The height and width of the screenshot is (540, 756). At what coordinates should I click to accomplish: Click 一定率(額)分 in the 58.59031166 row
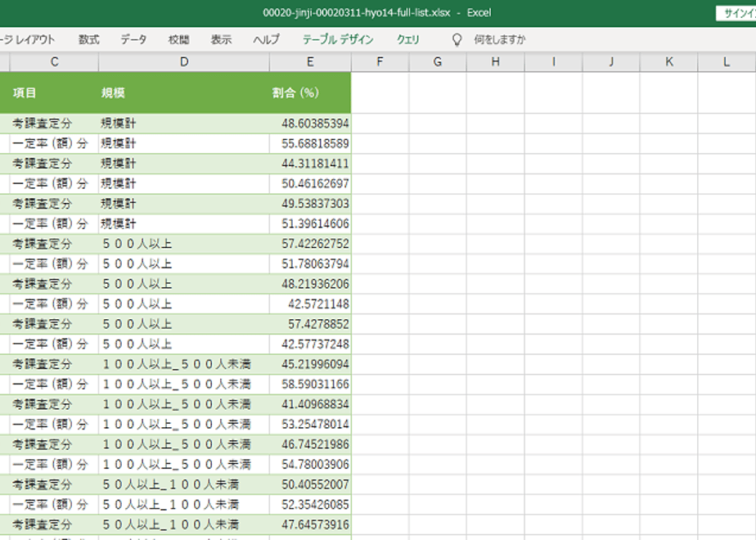pyautogui.click(x=50, y=385)
